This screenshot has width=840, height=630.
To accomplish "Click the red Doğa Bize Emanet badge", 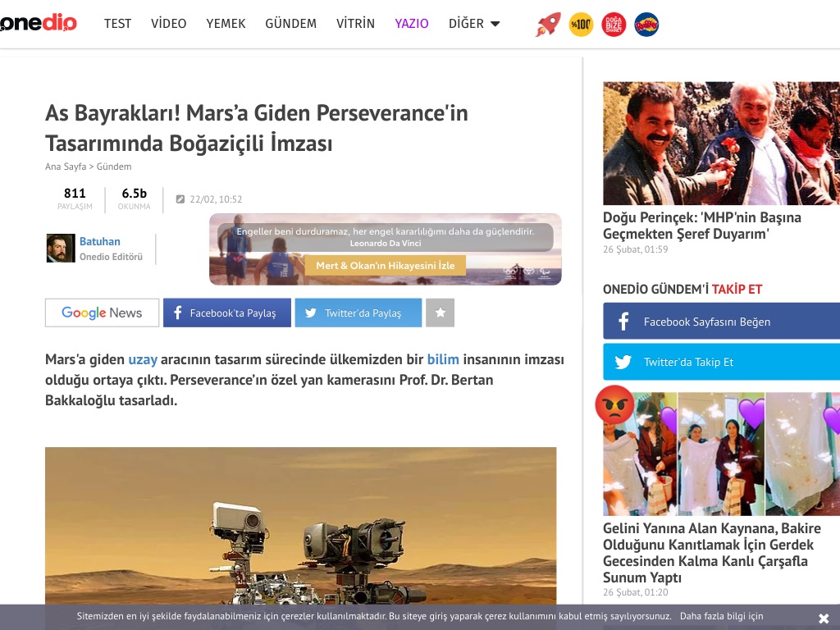I will coord(614,24).
